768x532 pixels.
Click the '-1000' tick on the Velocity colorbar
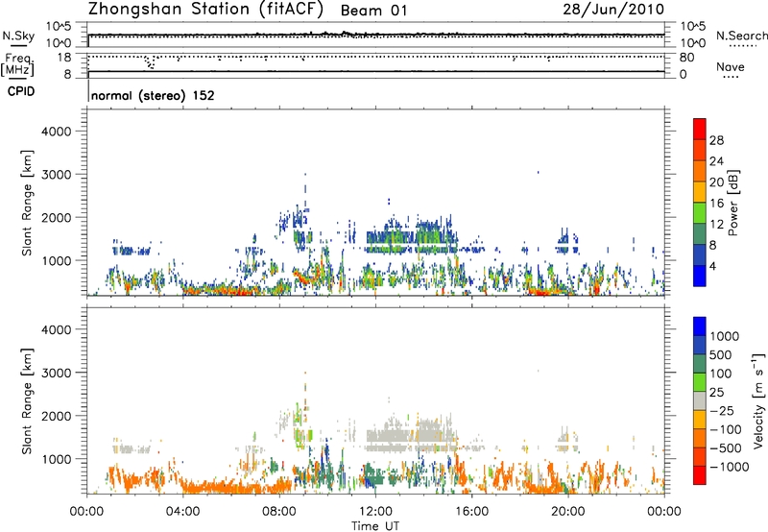tap(729, 467)
